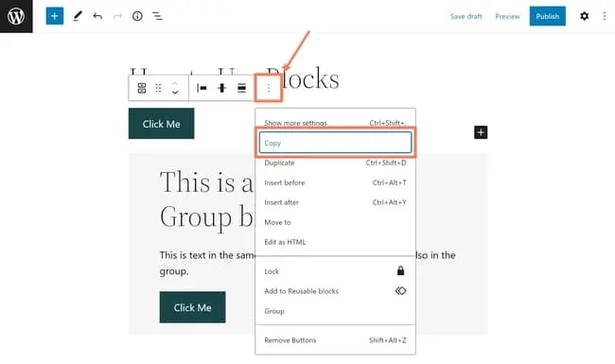
Task: Select Lock from the block menu
Action: pos(335,271)
